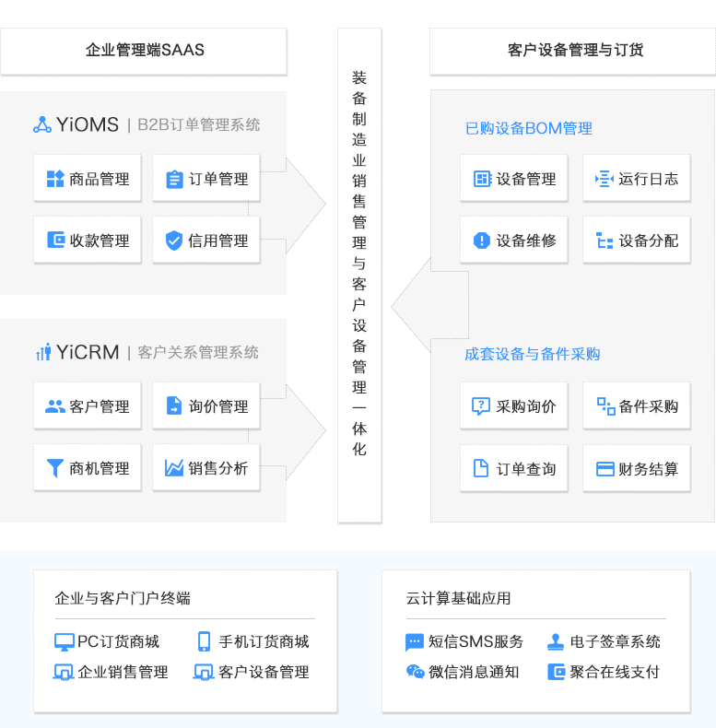The image size is (716, 728).
Task: Click the 运行日志 log icon
Action: (x=604, y=179)
